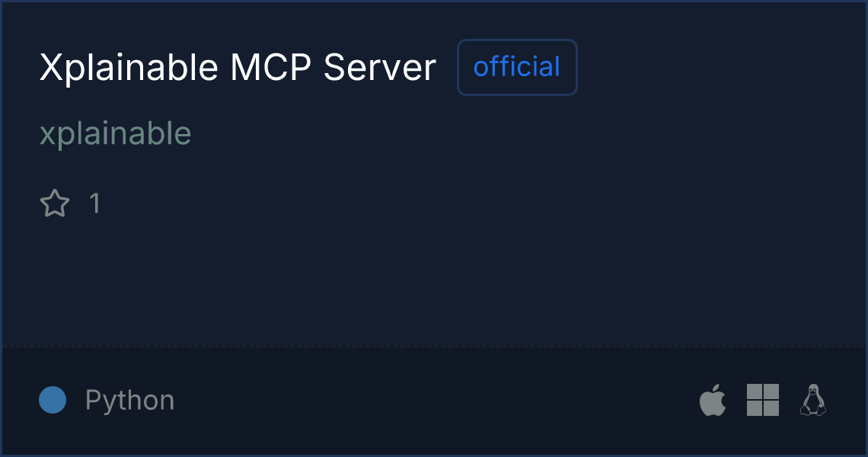The width and height of the screenshot is (868, 457).
Task: Click the blue Python language dot
Action: coord(53,400)
